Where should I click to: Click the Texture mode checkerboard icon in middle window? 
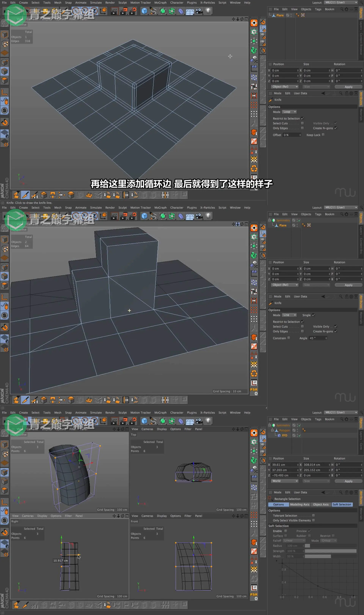5,249
